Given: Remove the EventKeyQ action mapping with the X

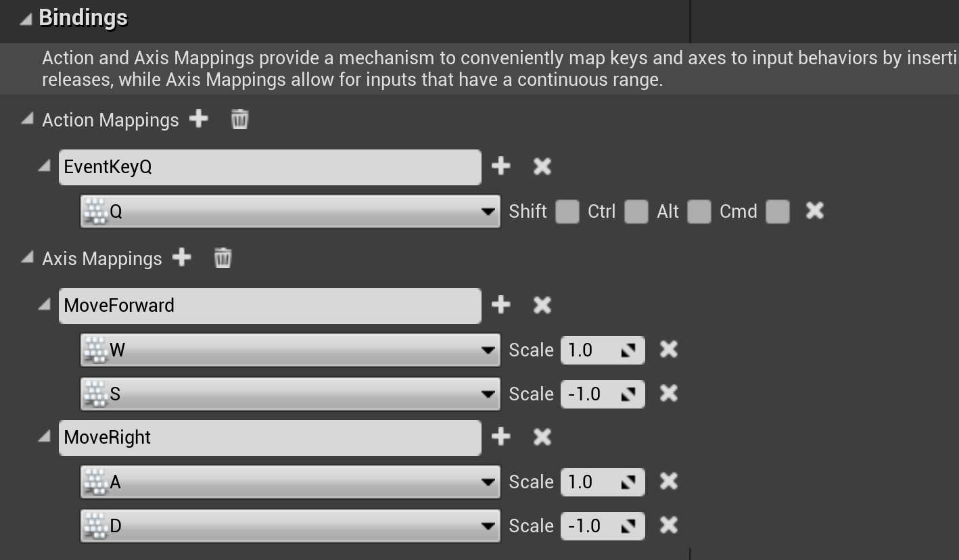Looking at the screenshot, I should coord(541,166).
